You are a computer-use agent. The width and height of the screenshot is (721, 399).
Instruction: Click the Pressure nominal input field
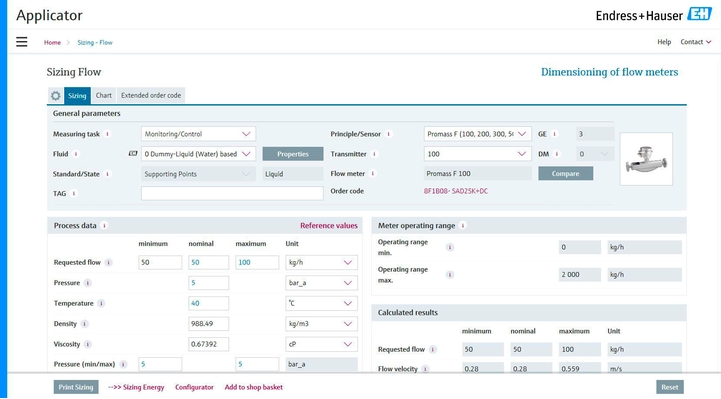[208, 283]
